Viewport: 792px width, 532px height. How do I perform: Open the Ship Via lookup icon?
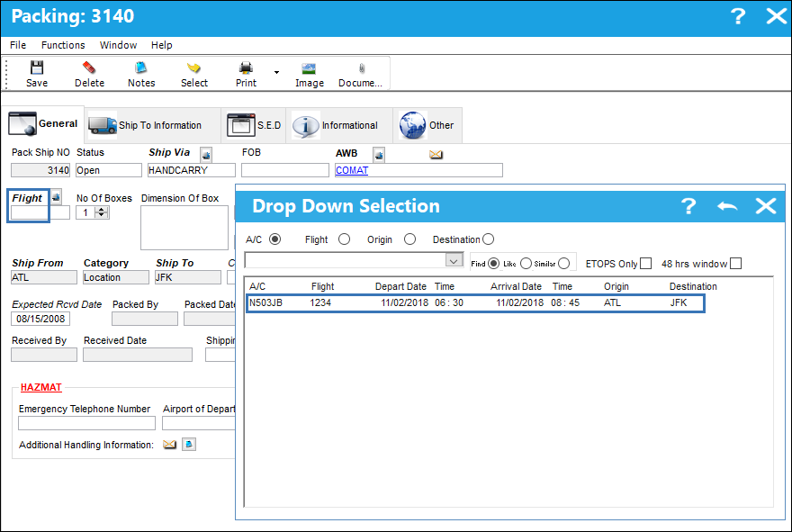[x=206, y=154]
